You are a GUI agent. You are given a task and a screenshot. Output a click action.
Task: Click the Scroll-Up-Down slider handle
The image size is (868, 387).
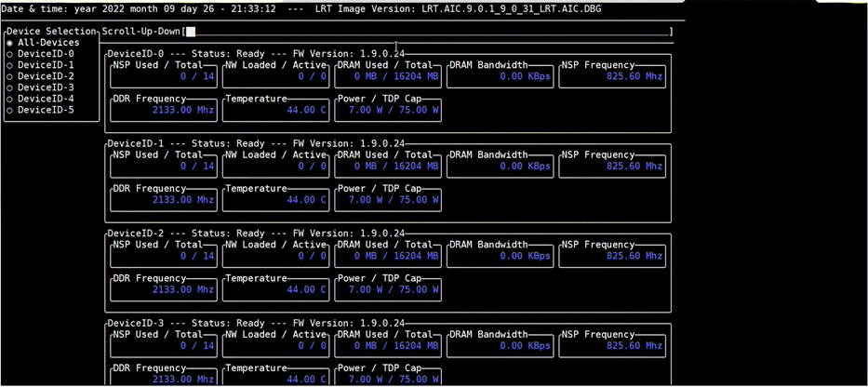pyautogui.click(x=191, y=32)
